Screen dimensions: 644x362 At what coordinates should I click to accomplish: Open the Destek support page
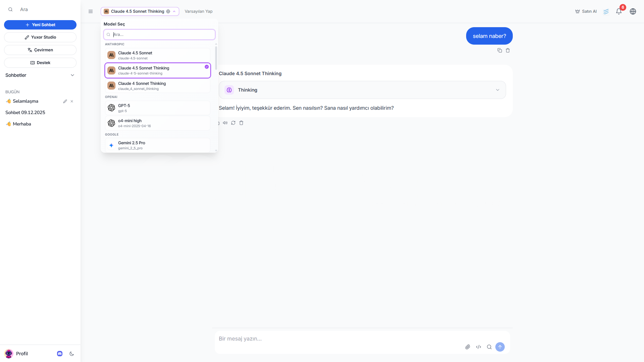(40, 63)
